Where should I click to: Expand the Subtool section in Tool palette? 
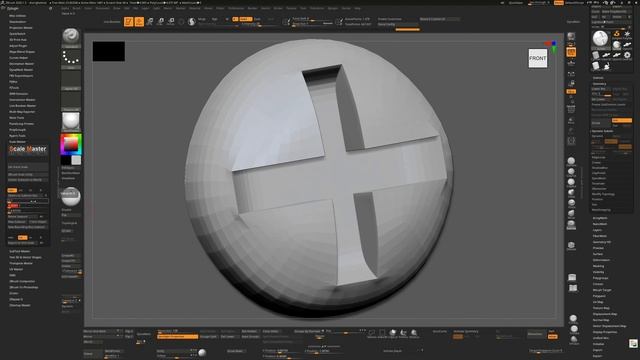coord(598,78)
